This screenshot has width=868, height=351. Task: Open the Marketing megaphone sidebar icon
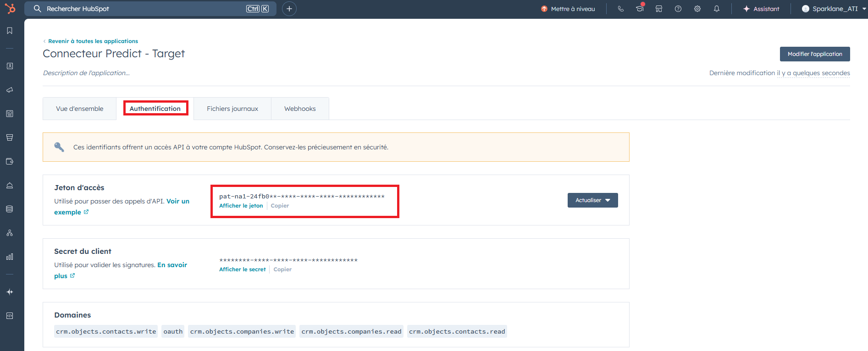click(x=10, y=90)
